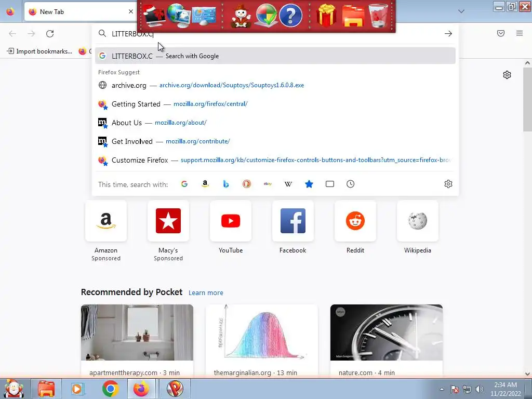The width and height of the screenshot is (532, 399).
Task: Click the help question mark dock icon
Action: [291, 16]
